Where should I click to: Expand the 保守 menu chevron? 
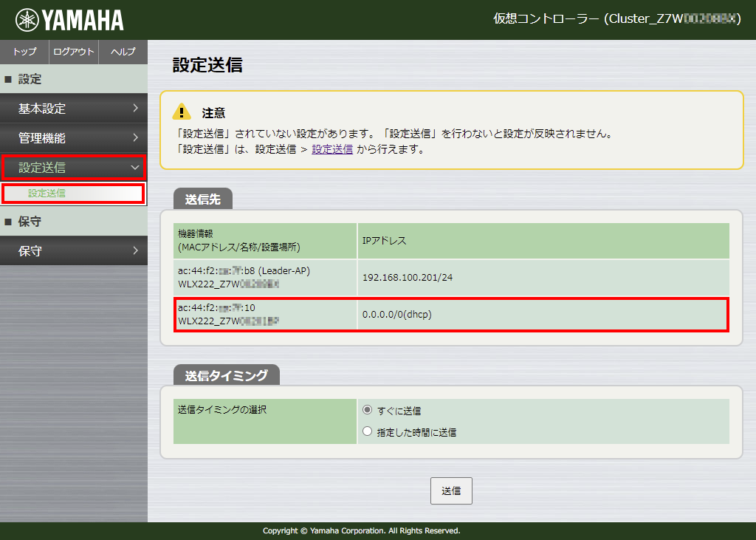coord(135,251)
